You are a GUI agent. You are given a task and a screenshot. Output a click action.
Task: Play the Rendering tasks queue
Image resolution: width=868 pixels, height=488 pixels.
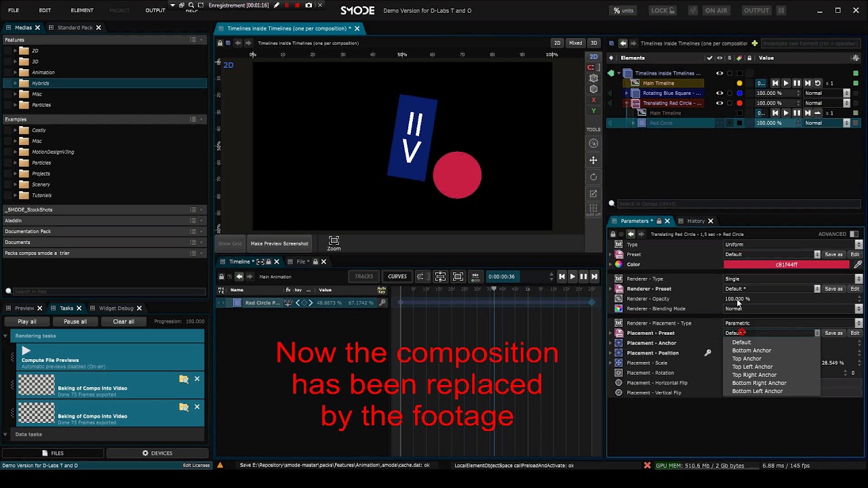point(26,350)
